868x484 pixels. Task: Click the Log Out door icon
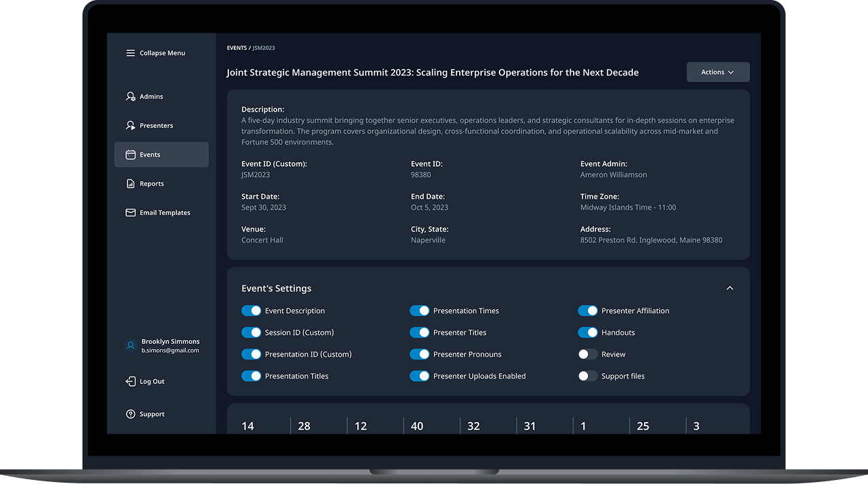click(131, 381)
